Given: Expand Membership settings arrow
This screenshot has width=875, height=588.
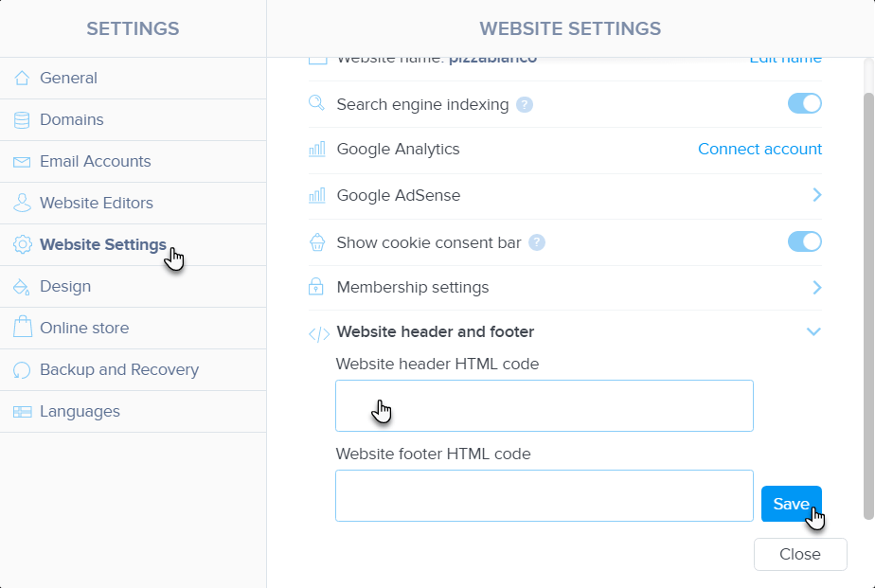Looking at the screenshot, I should (x=816, y=287).
